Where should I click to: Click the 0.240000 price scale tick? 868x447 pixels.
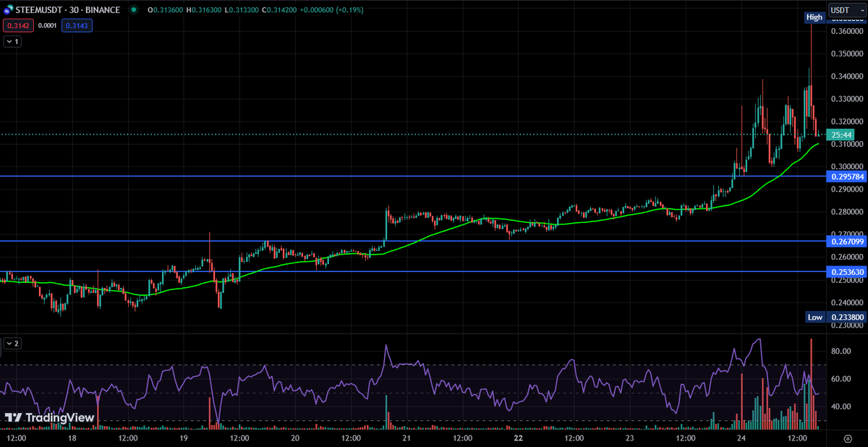tap(847, 302)
